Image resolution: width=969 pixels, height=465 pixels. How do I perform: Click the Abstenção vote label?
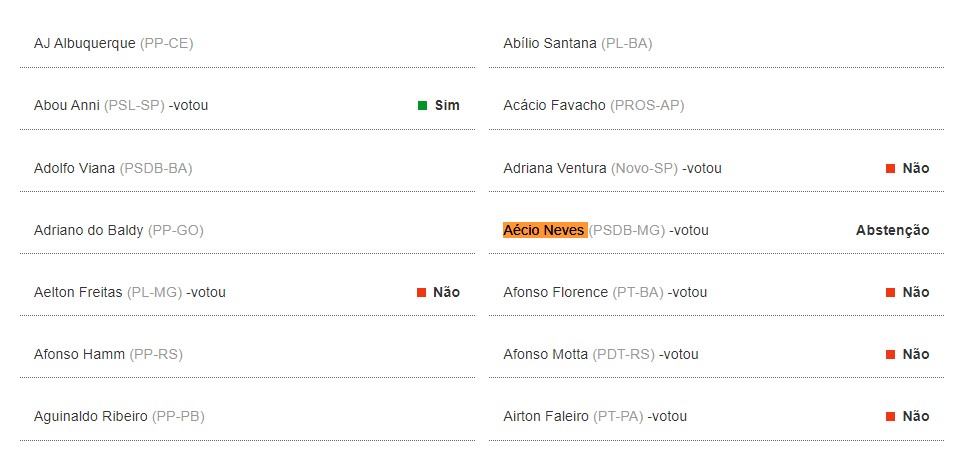(x=892, y=230)
